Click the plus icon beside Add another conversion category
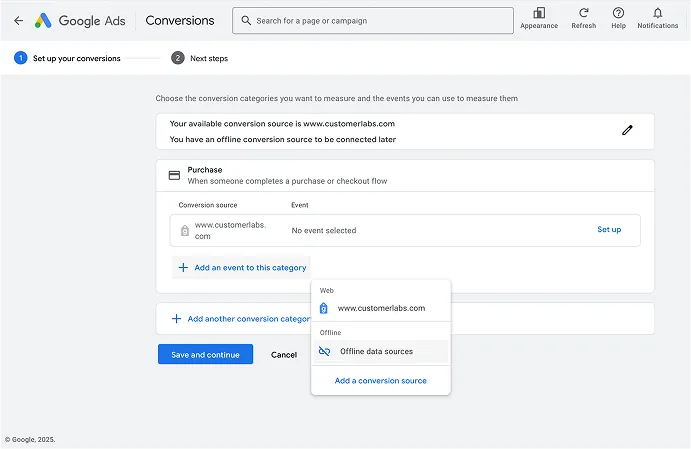The height and width of the screenshot is (449, 691). tap(176, 319)
